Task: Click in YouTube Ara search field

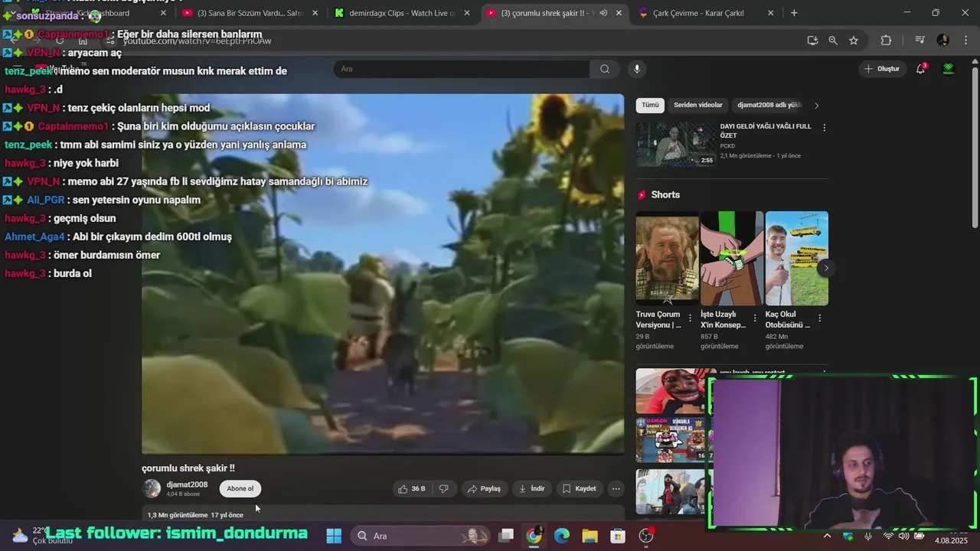Action: [x=462, y=69]
